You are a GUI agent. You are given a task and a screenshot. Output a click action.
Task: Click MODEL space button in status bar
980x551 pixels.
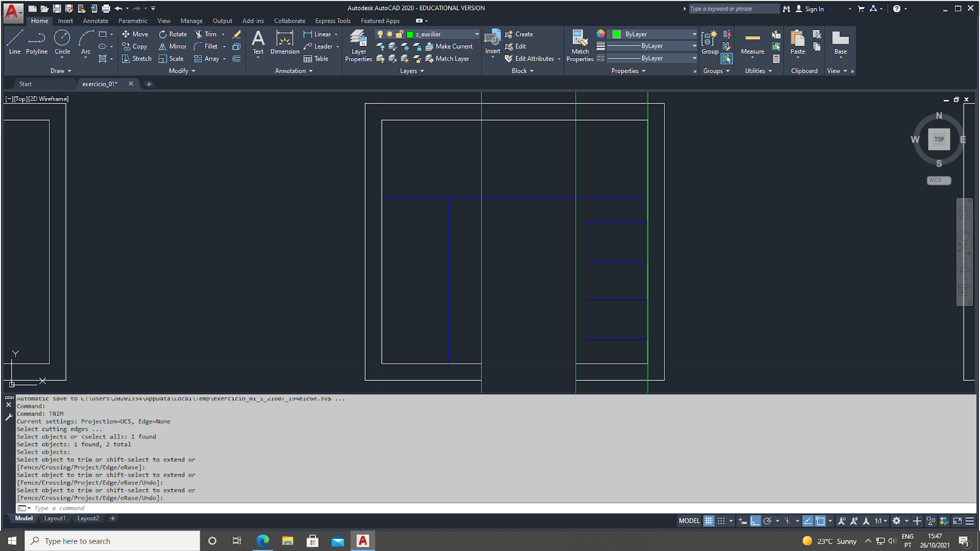(x=689, y=521)
